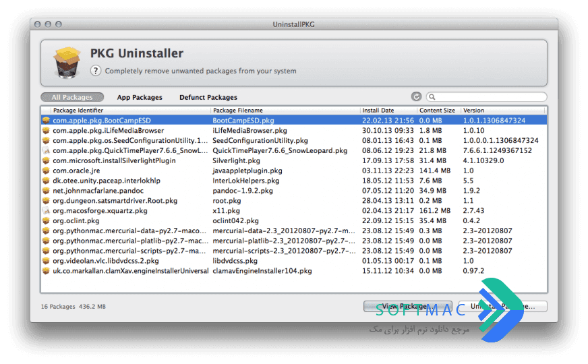Click content size 21.8 MB
Screen dimensions: 588x364
433,150
